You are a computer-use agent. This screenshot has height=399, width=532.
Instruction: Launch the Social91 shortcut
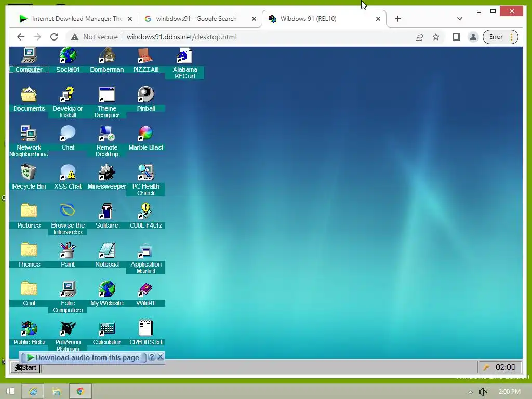point(68,60)
